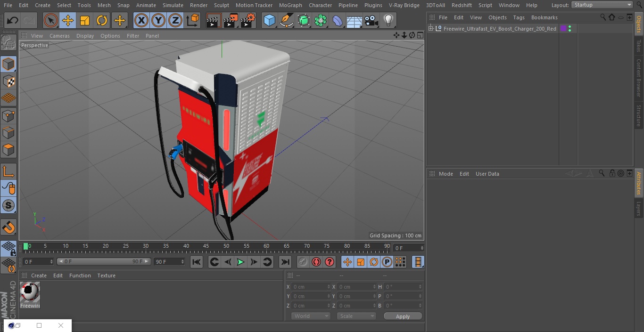644x332 pixels.
Task: Switch to Points mode
Action: point(8,115)
